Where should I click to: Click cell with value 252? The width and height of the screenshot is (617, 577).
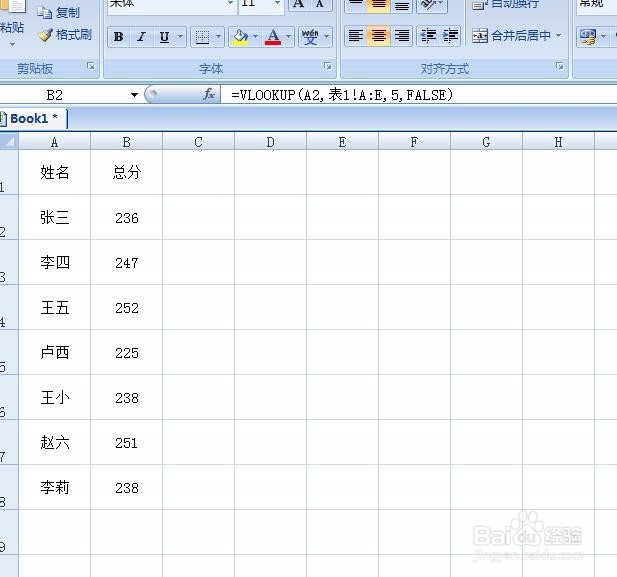tap(127, 307)
